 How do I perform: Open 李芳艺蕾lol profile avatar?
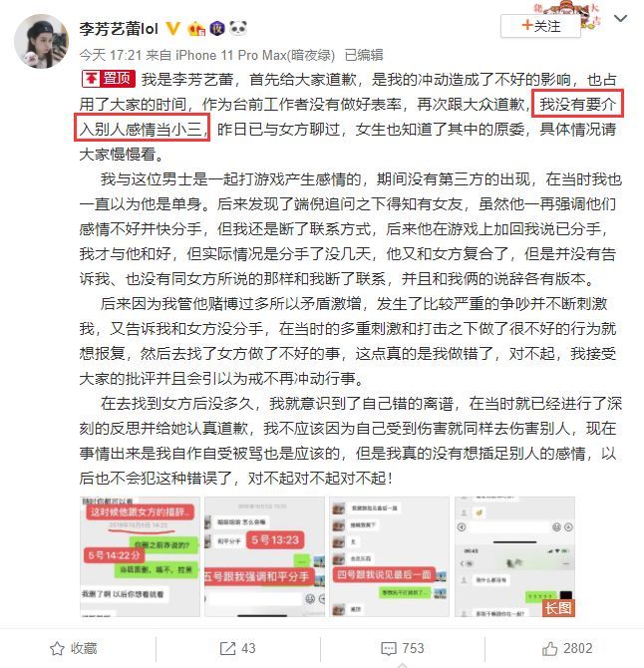41,41
